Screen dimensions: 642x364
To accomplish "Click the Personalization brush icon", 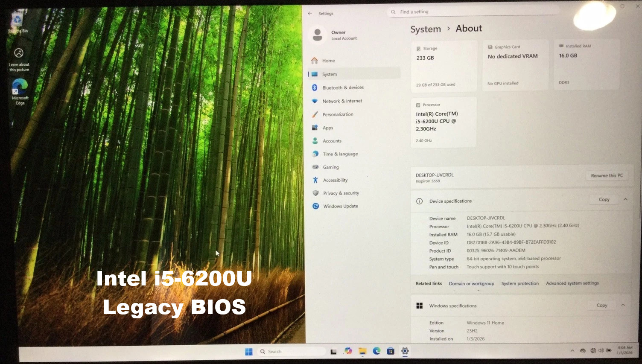I will [315, 114].
